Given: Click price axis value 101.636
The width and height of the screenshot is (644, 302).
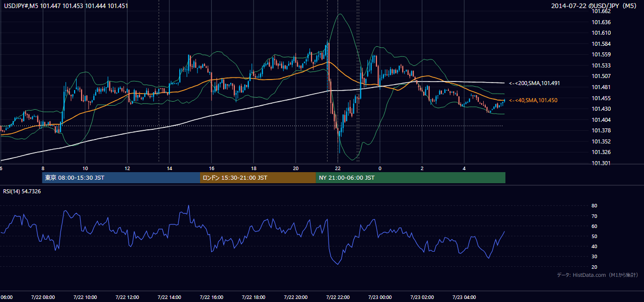Looking at the screenshot, I should (x=601, y=22).
